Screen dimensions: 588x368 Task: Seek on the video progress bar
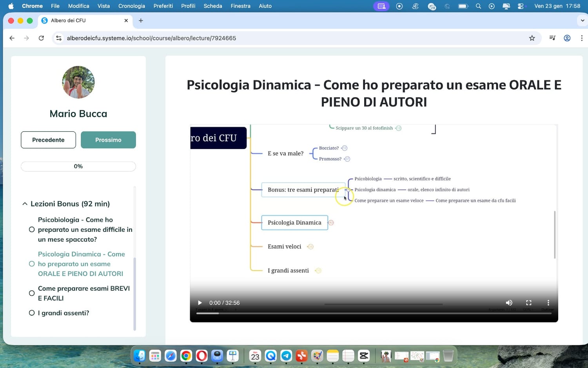coord(374,313)
